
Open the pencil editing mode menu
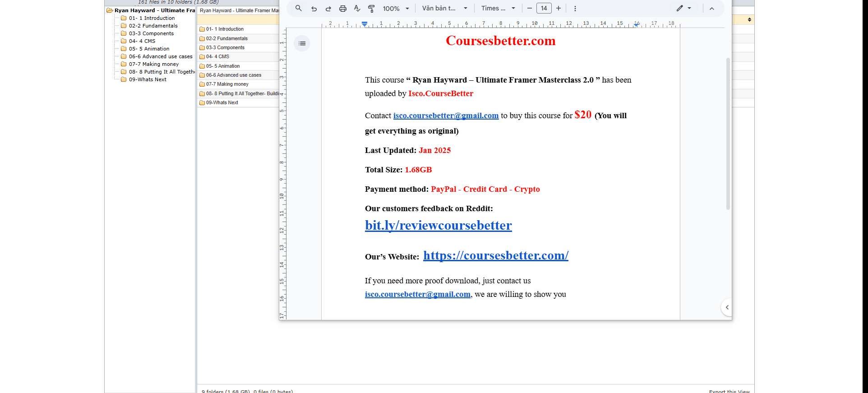pos(683,8)
